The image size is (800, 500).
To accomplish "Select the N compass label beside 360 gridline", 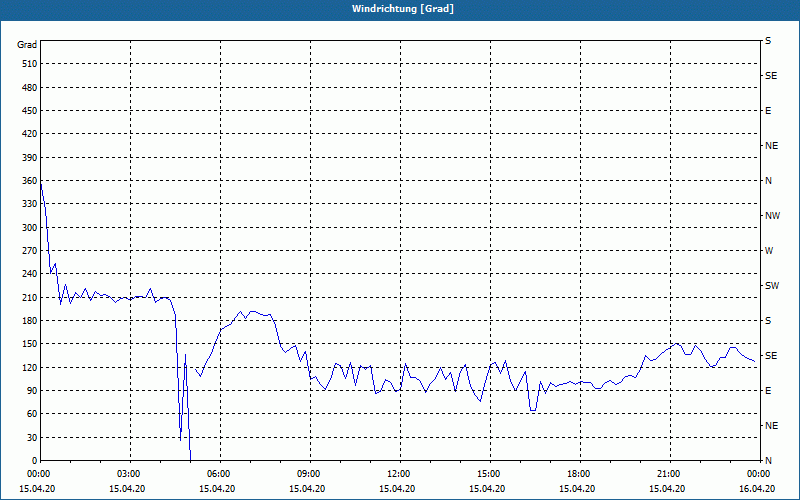I will [768, 181].
